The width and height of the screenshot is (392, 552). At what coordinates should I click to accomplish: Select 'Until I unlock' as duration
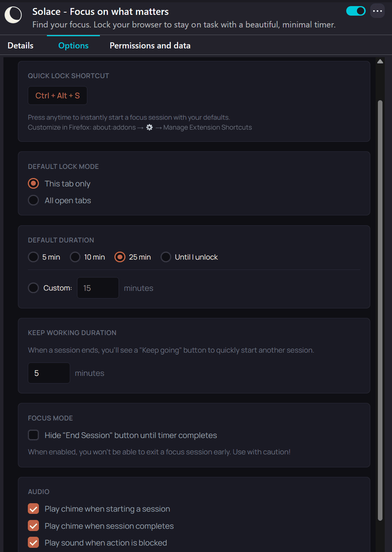click(x=166, y=257)
